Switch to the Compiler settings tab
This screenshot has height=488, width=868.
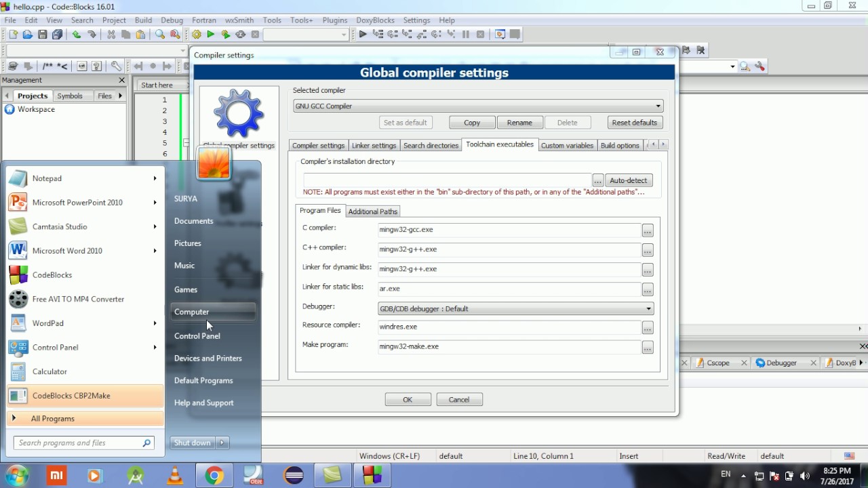point(318,146)
